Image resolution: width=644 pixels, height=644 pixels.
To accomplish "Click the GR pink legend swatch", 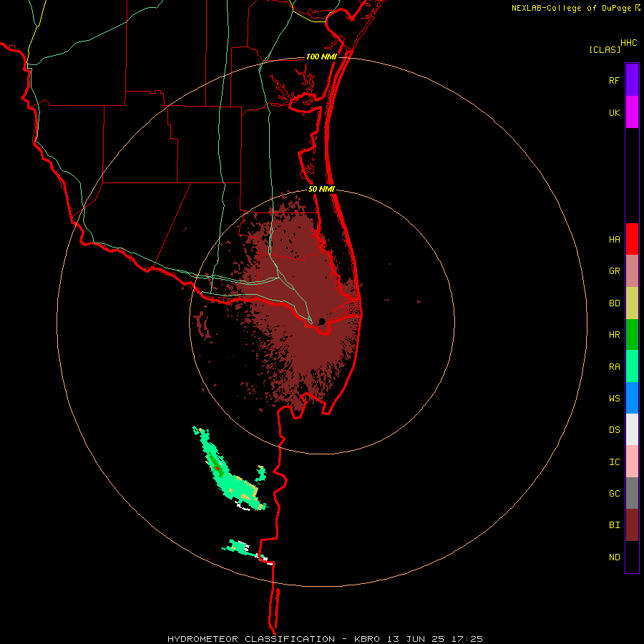I will click(x=632, y=271).
